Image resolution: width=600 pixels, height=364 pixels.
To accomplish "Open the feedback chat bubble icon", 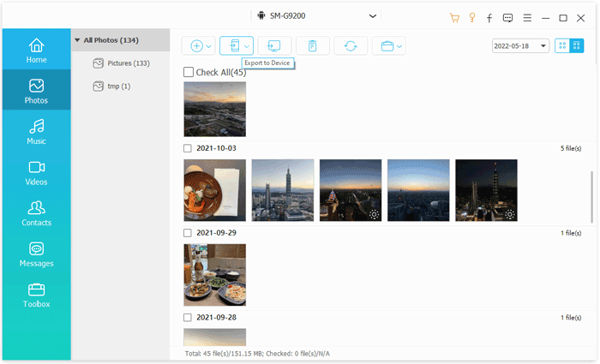I will [x=507, y=17].
